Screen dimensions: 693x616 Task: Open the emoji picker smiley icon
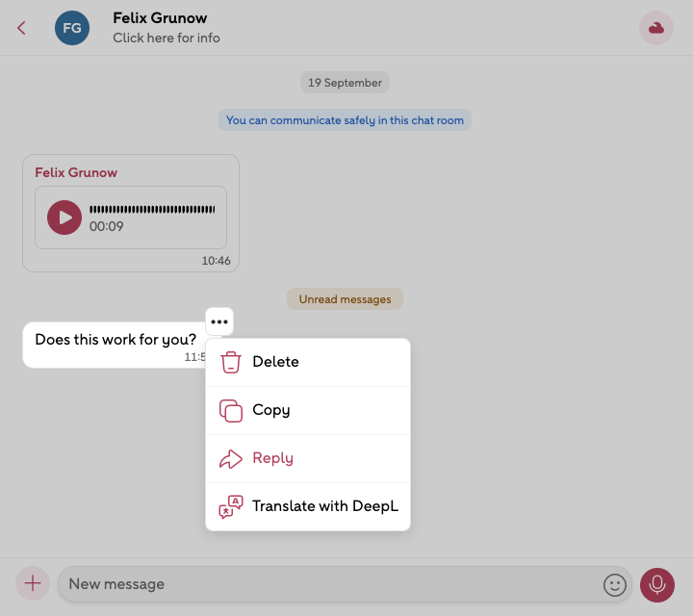(x=614, y=584)
